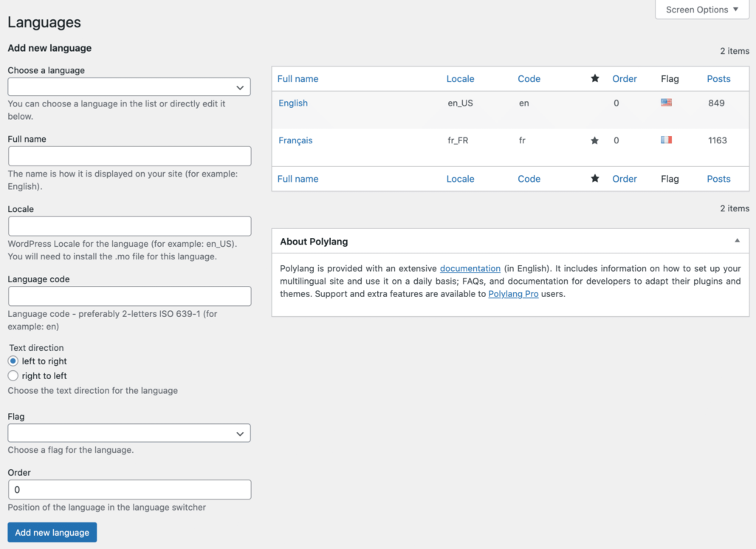Click the star icon in table footer
The height and width of the screenshot is (549, 756).
[x=594, y=179]
